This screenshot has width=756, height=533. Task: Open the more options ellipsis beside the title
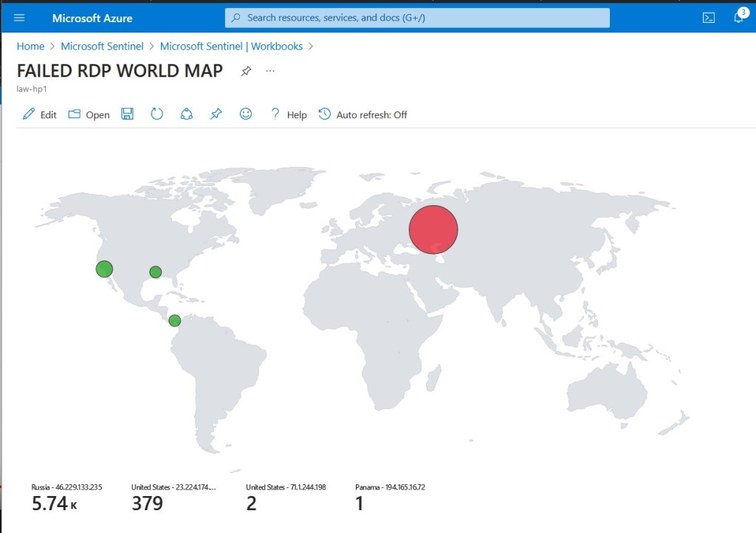270,71
